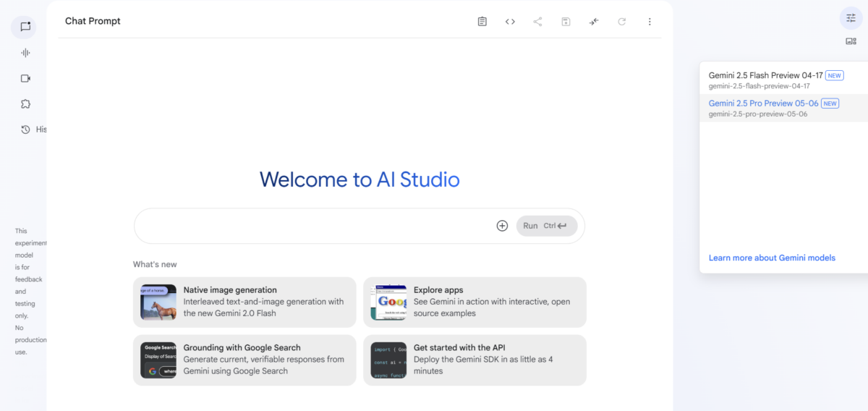Click the Save prompt disk icon
Screen dimensions: 868x411
566,22
